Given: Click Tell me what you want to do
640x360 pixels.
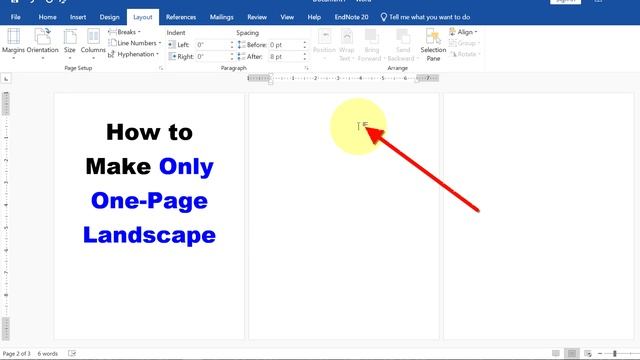Looking at the screenshot, I should coord(425,17).
